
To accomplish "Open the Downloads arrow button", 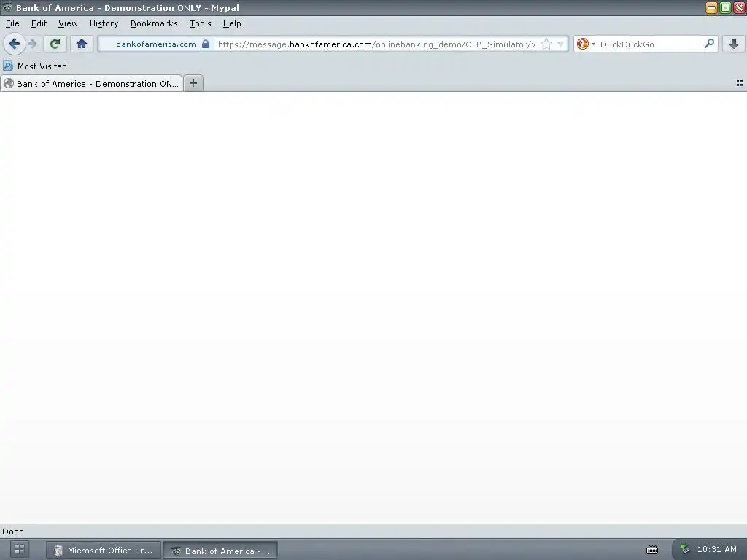I will point(734,44).
